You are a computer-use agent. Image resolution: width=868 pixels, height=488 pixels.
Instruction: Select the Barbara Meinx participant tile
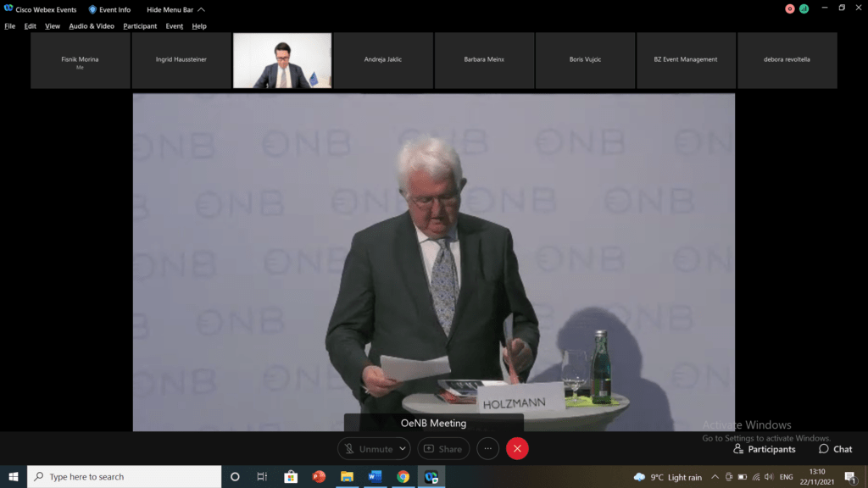pos(484,60)
